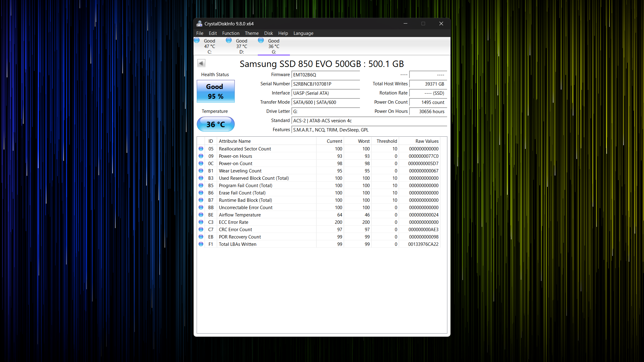Click status orb for Reallocated Sector Count
This screenshot has width=644, height=362.
pyautogui.click(x=201, y=149)
